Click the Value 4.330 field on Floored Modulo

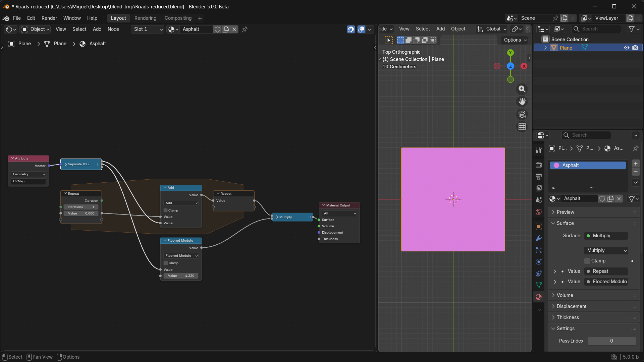tap(181, 276)
